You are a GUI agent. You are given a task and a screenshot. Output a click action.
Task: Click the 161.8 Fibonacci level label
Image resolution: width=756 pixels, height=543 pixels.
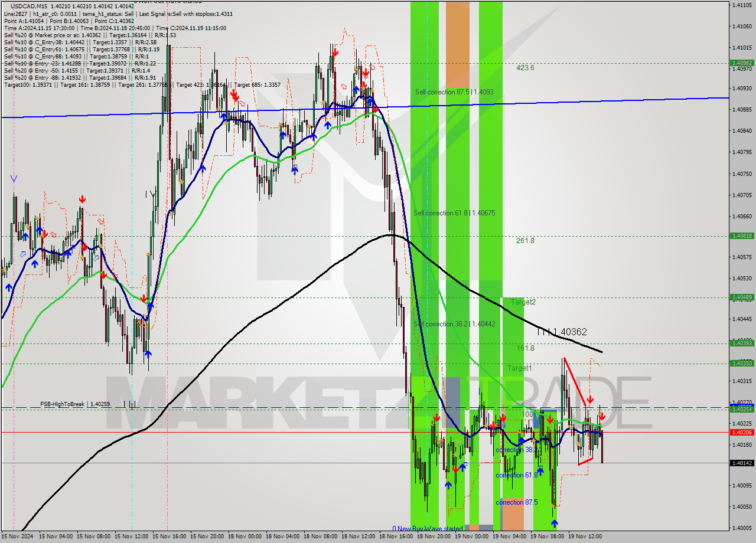[525, 348]
